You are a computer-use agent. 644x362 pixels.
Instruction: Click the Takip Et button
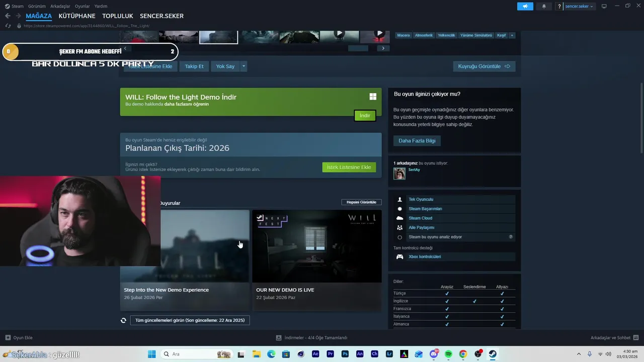(x=194, y=66)
